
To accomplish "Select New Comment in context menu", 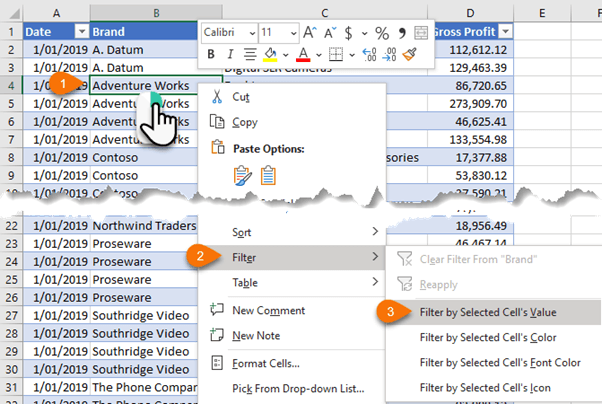I will [292, 310].
